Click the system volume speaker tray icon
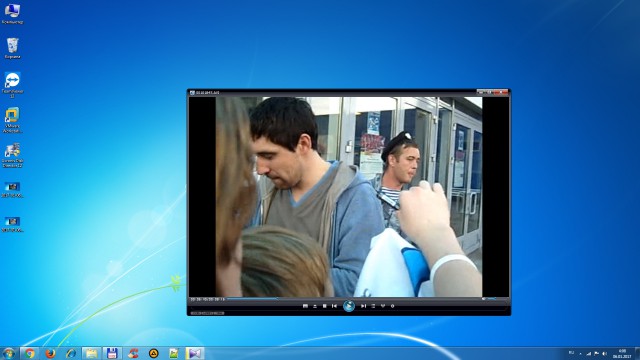640x360 pixels. click(x=604, y=353)
